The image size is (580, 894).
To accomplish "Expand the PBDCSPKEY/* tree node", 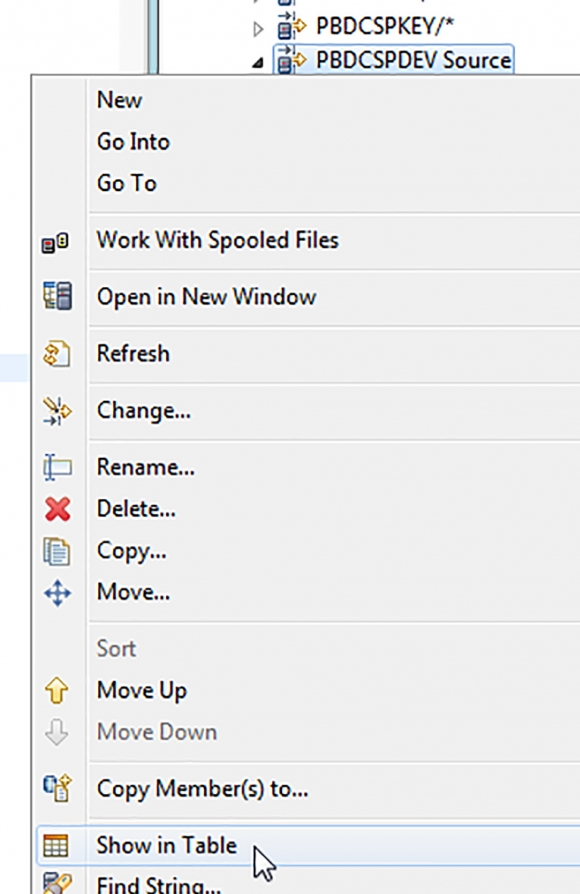I will [258, 29].
